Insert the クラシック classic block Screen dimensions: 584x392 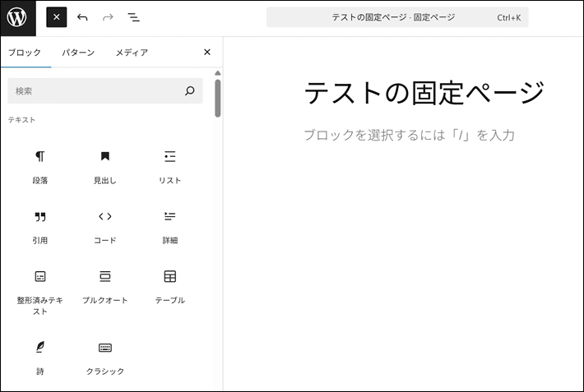tap(105, 357)
